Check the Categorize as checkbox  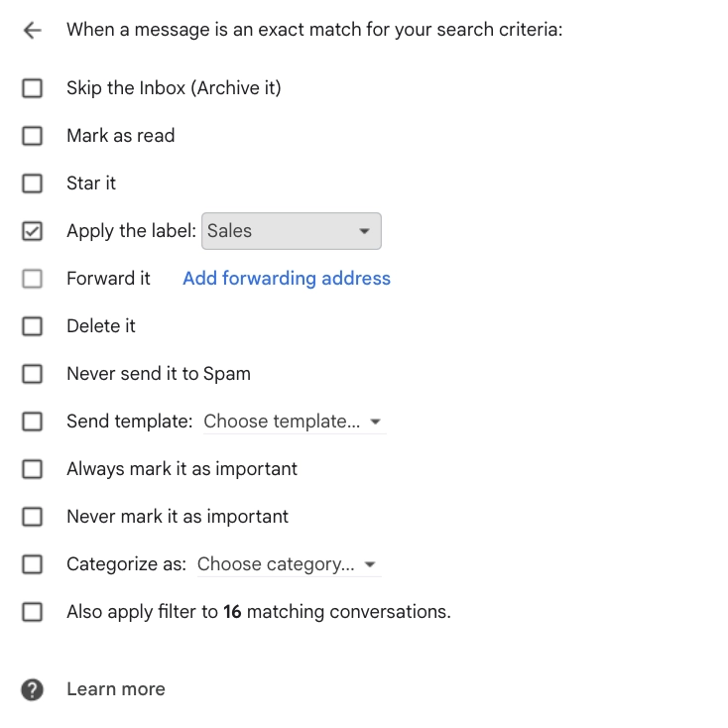pyautogui.click(x=33, y=564)
